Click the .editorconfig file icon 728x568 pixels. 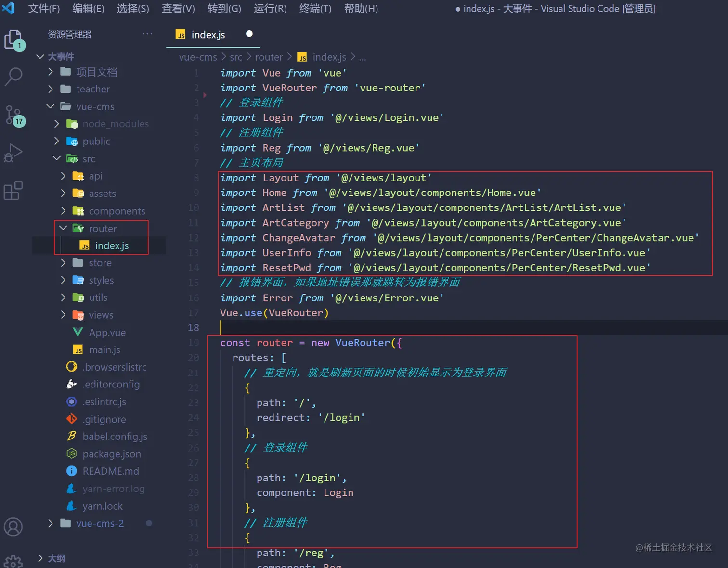72,384
